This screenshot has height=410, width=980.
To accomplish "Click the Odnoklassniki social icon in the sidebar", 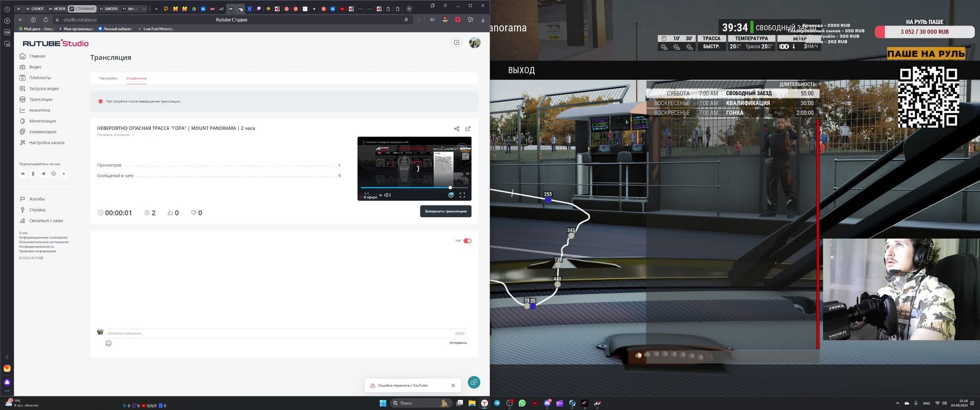I will [33, 173].
